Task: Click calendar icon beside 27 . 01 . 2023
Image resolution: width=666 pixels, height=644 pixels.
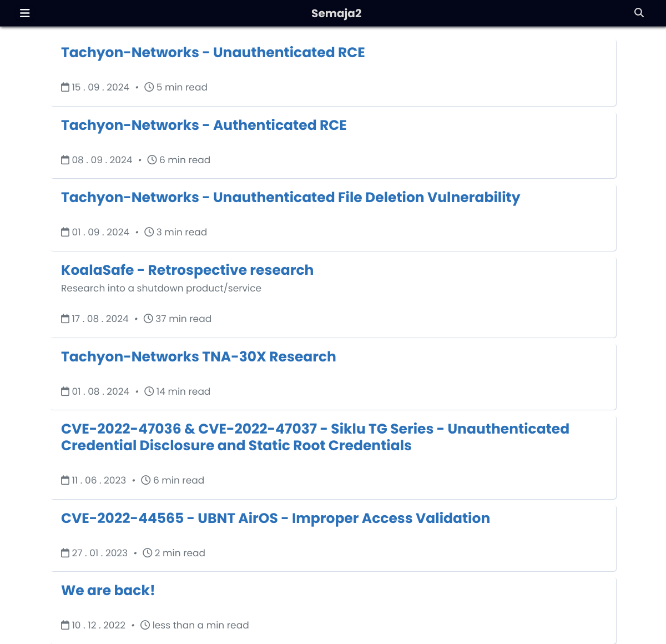Action: [x=65, y=553]
